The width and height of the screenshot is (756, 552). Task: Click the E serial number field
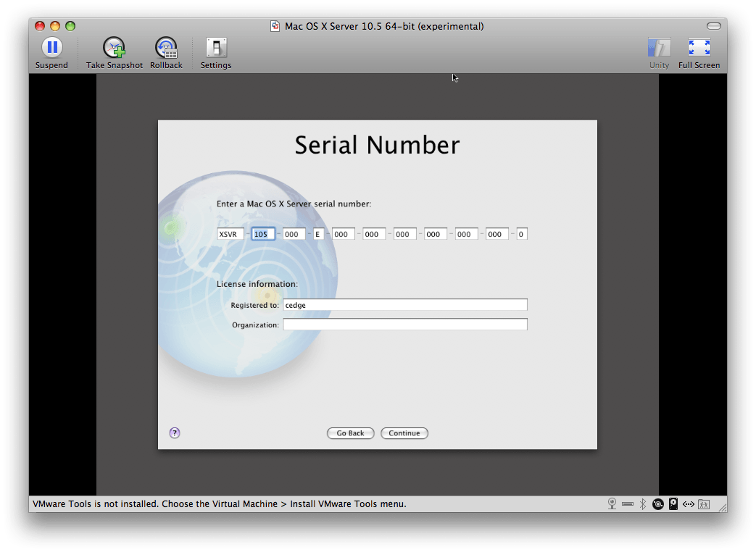coord(318,234)
